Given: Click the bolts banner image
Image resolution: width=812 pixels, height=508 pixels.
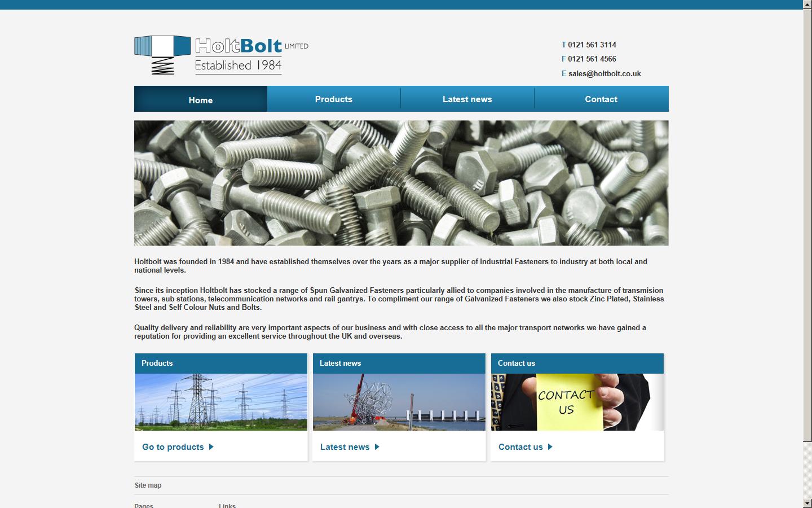Looking at the screenshot, I should tap(401, 183).
